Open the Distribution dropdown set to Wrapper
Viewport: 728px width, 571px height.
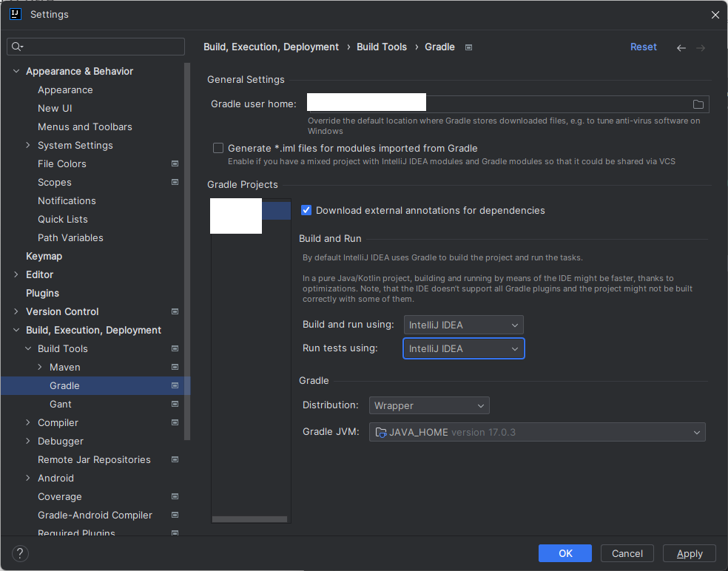[x=429, y=406]
